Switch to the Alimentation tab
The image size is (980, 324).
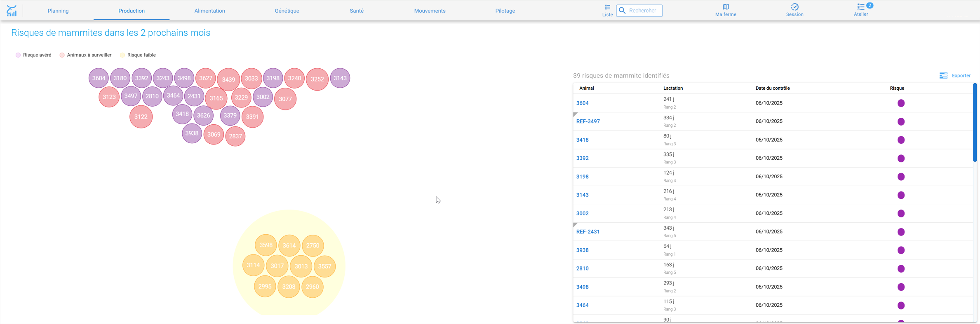click(x=209, y=11)
